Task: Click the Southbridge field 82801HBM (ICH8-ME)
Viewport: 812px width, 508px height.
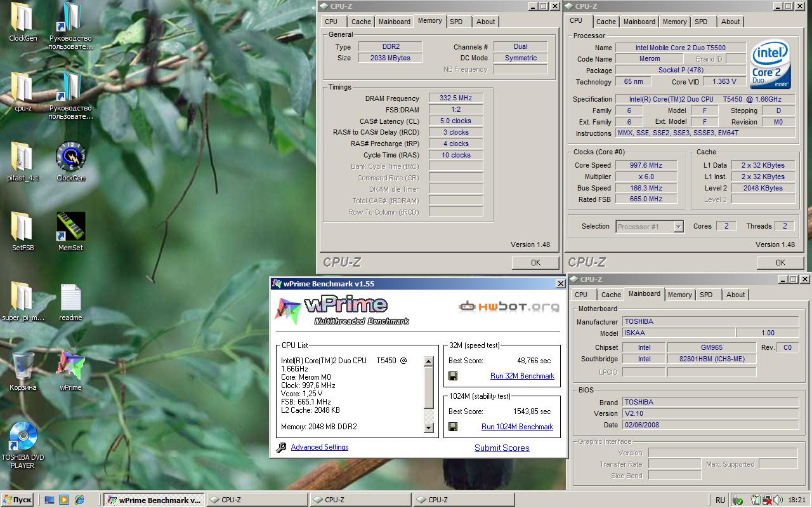Action: pyautogui.click(x=712, y=359)
